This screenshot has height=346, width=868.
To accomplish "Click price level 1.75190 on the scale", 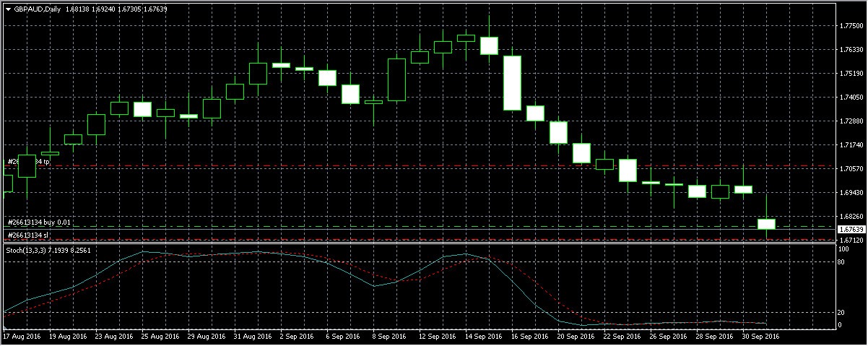I will click(851, 74).
